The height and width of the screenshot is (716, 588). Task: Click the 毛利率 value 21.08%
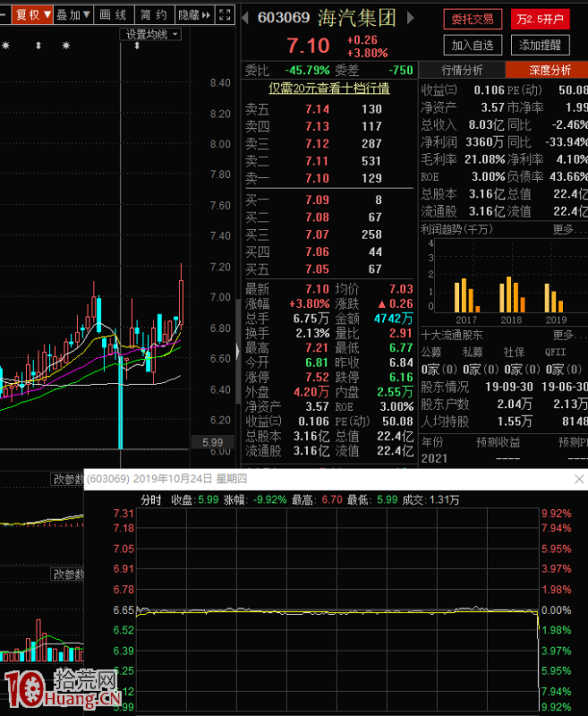click(485, 159)
